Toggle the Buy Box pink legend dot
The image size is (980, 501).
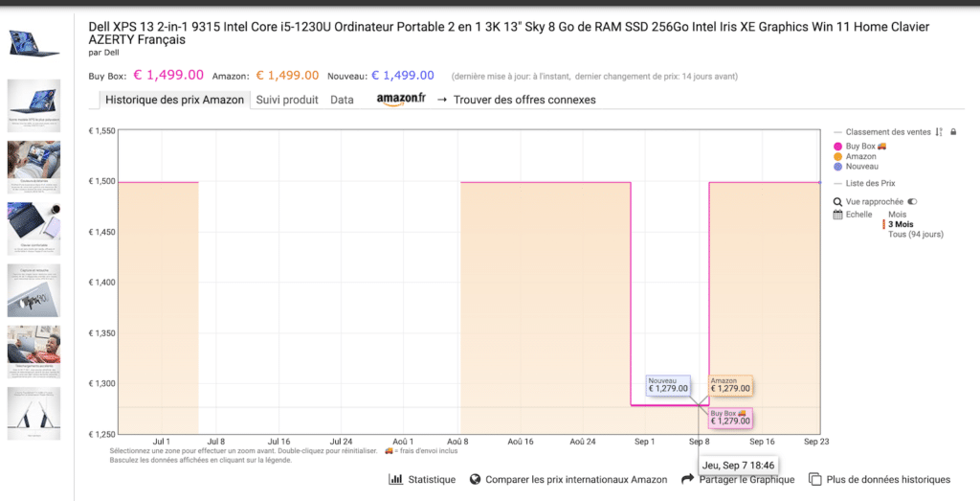837,147
